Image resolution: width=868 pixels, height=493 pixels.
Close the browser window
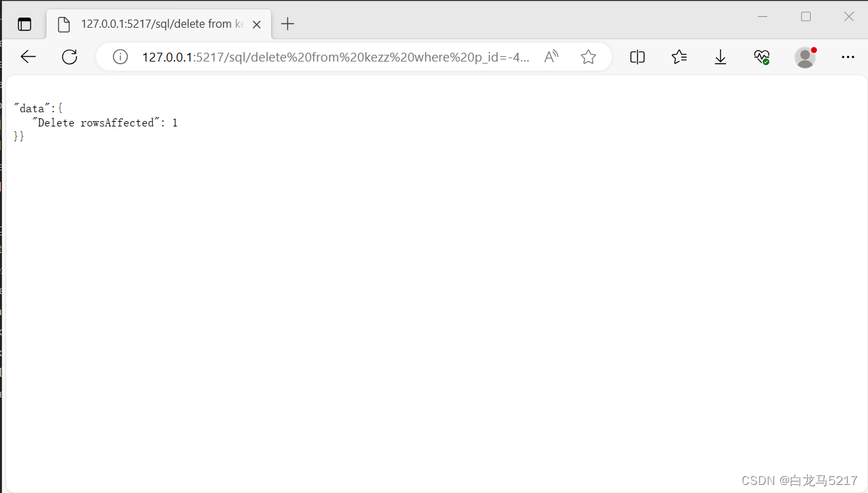(x=849, y=16)
